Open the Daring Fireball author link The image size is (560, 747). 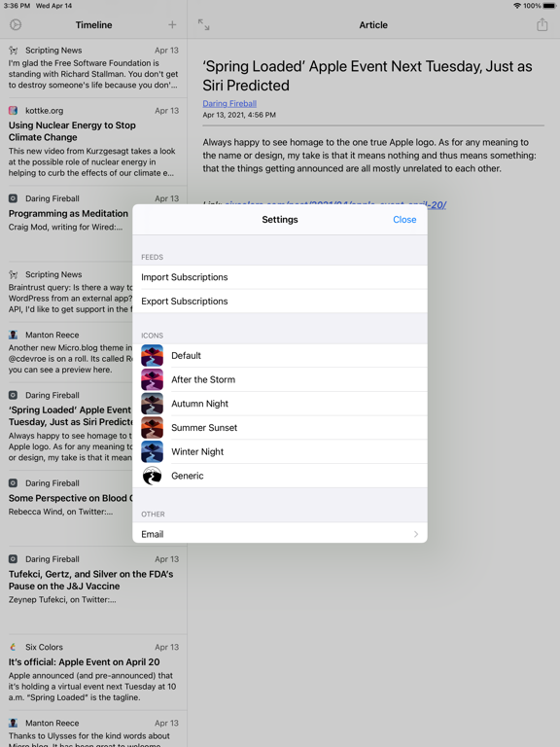pyautogui.click(x=229, y=103)
